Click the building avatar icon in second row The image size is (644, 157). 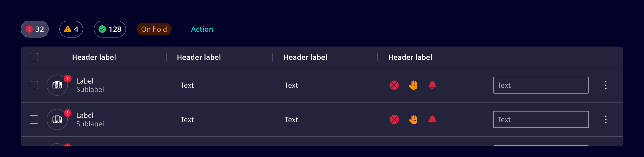click(x=57, y=119)
